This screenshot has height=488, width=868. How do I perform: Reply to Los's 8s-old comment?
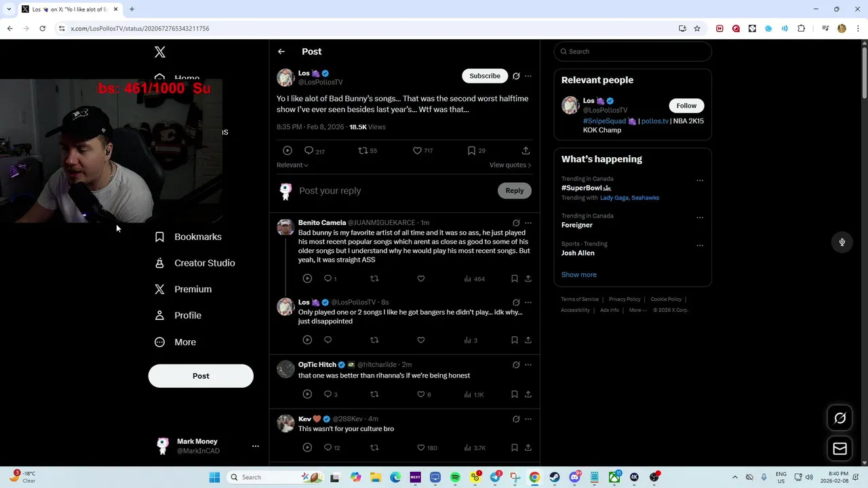[328, 340]
